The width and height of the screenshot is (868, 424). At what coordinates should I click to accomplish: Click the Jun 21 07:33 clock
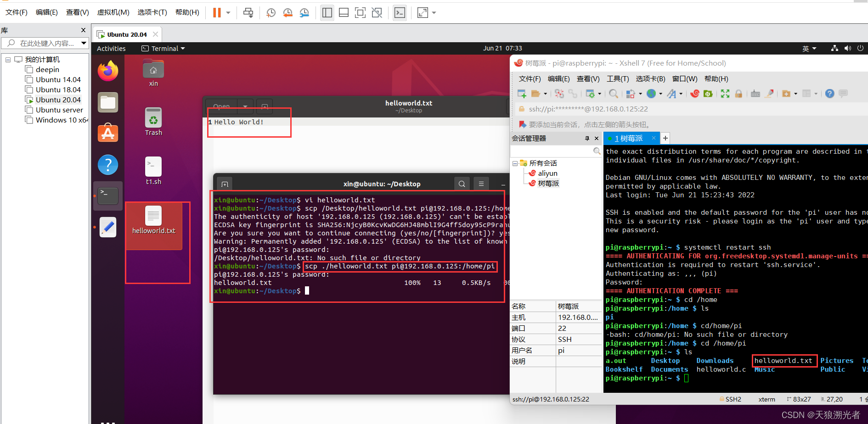click(502, 48)
